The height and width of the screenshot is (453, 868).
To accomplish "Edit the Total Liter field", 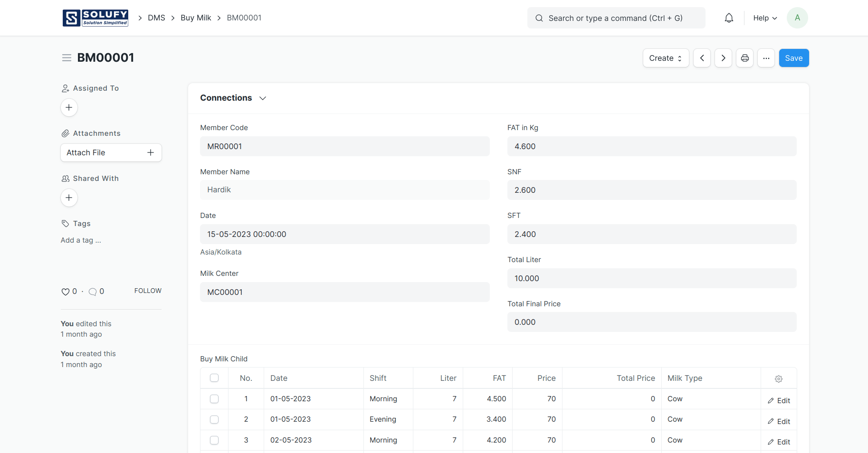I will pos(652,278).
